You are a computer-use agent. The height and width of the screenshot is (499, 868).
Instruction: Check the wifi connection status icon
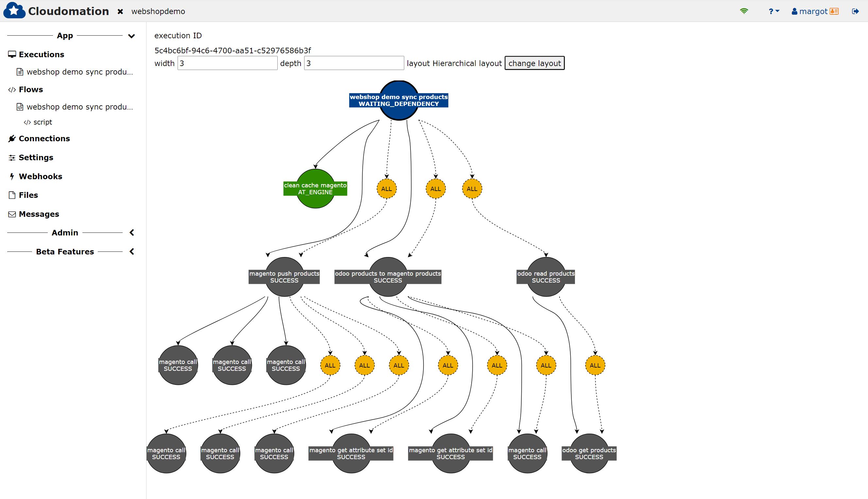[x=744, y=11]
